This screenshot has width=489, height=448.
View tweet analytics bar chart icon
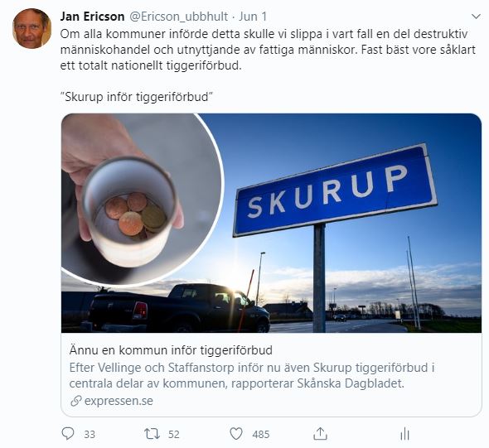pyautogui.click(x=404, y=434)
